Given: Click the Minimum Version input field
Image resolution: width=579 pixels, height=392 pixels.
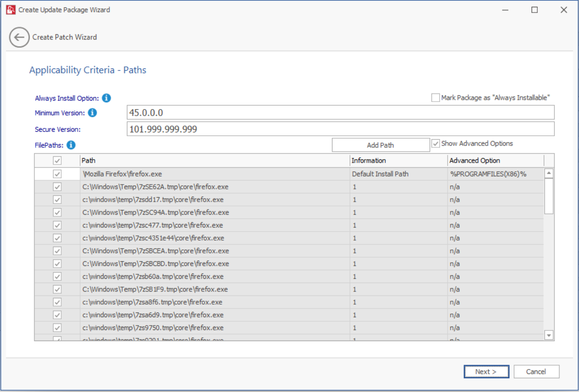Looking at the screenshot, I should [x=340, y=113].
